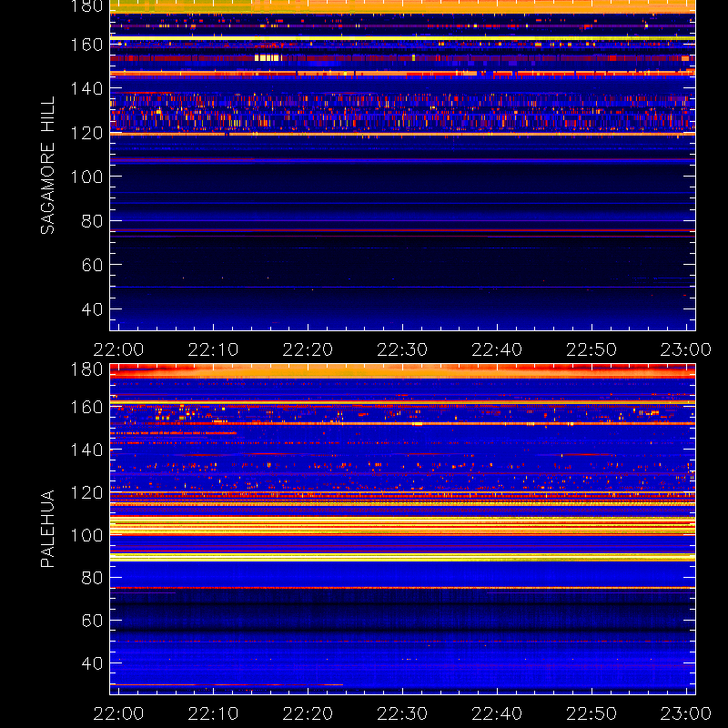Choose the 120 frequency tick on Palehua
This screenshot has width=728, height=728.
point(86,492)
